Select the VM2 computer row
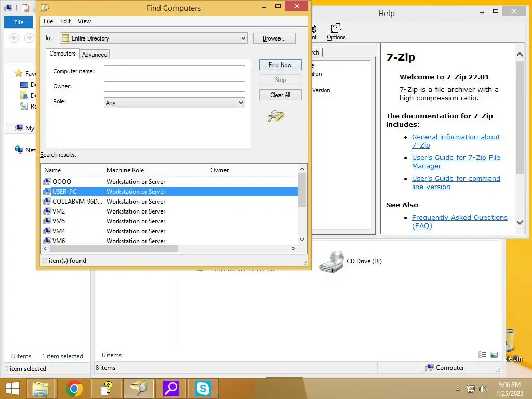This screenshot has width=532, height=399. [x=169, y=211]
